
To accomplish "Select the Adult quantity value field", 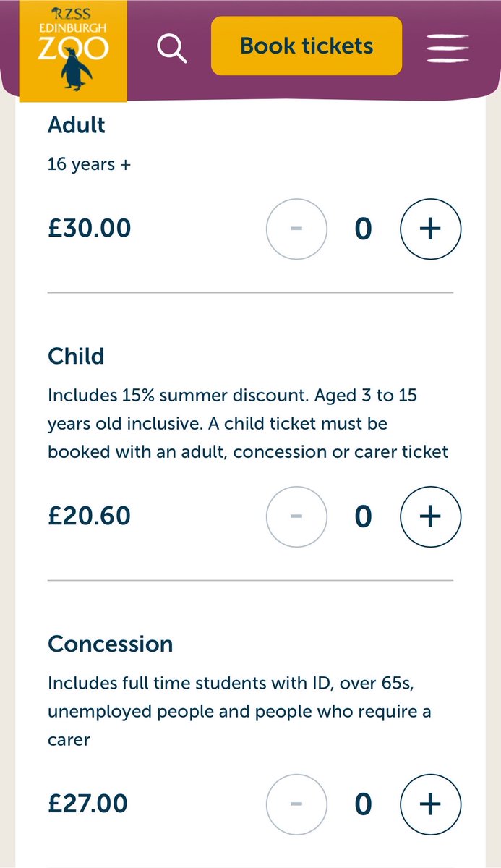I will tap(363, 229).
